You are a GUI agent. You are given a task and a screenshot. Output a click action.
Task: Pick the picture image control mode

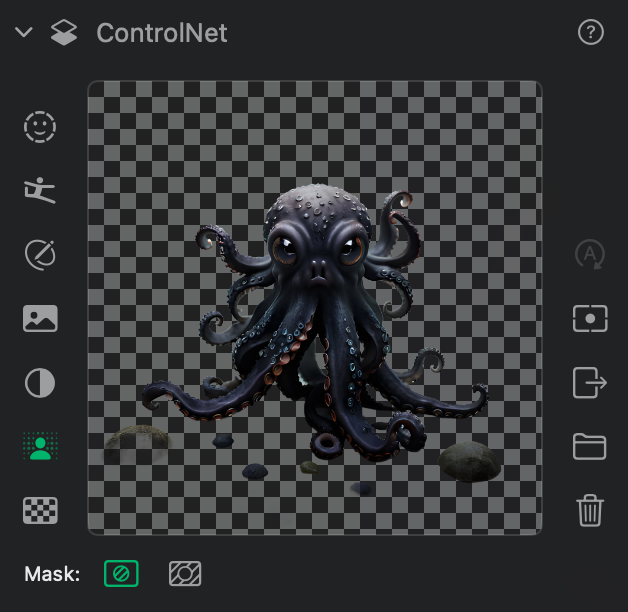[40, 319]
